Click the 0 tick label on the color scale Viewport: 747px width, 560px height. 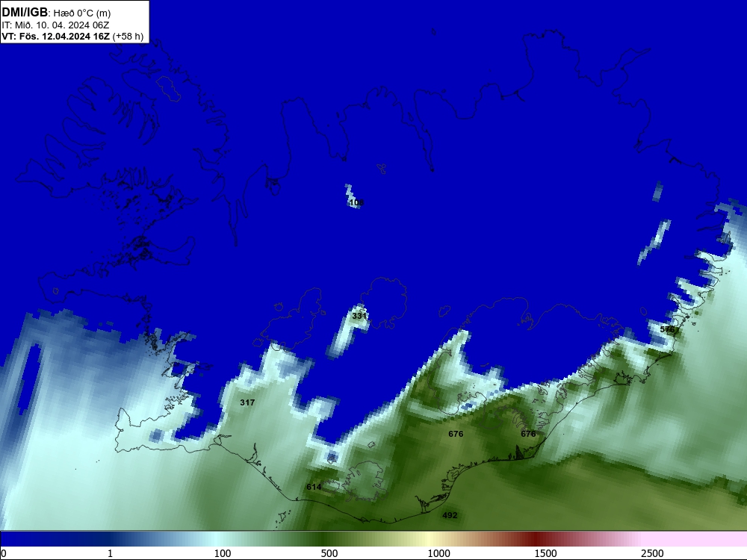pos(4,553)
